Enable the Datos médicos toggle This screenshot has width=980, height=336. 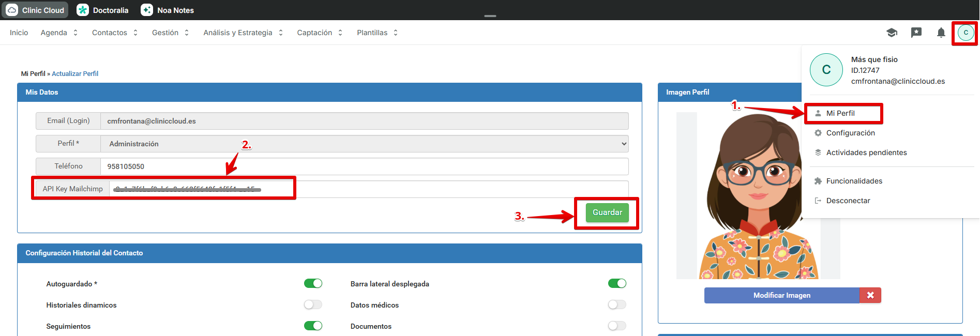617,304
